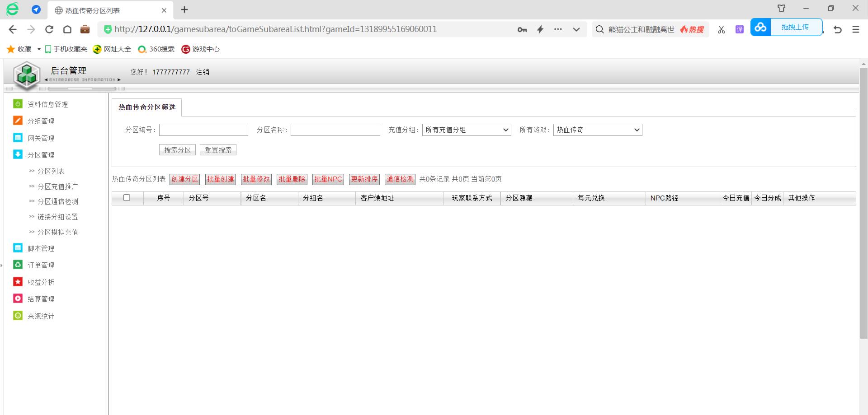
Task: Click the browser home icon
Action: pyautogui.click(x=67, y=29)
